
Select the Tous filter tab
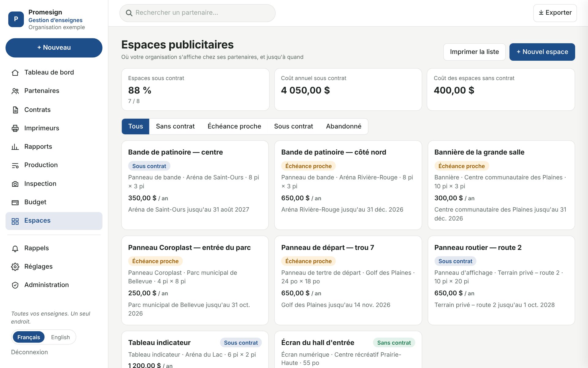135,126
